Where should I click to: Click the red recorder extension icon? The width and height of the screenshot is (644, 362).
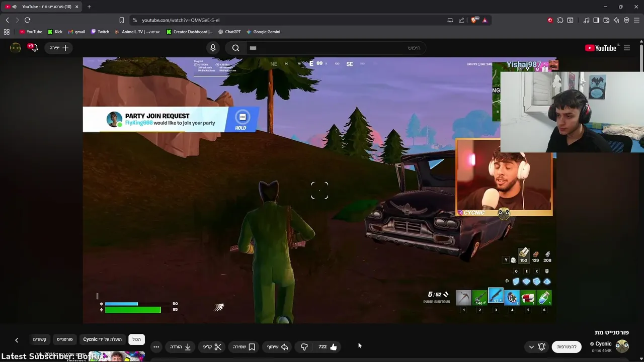550,20
